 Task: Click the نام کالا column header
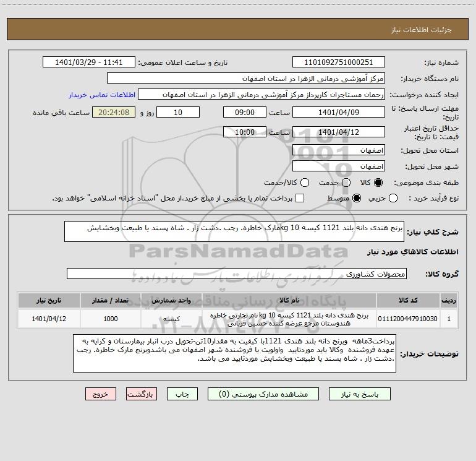point(289,301)
